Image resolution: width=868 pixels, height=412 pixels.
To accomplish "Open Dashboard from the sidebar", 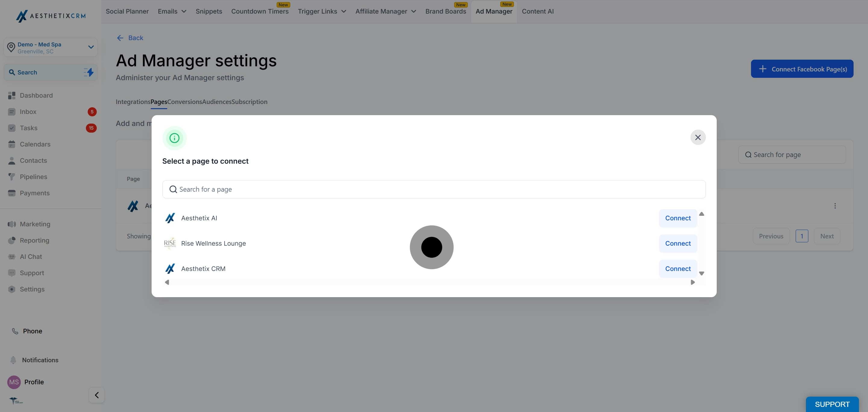I will 36,95.
